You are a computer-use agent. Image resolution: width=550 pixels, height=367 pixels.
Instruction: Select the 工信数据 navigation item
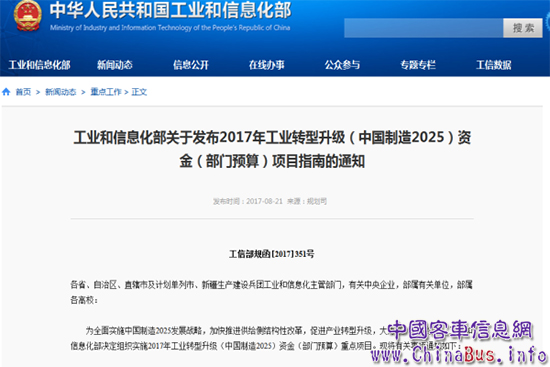click(494, 65)
